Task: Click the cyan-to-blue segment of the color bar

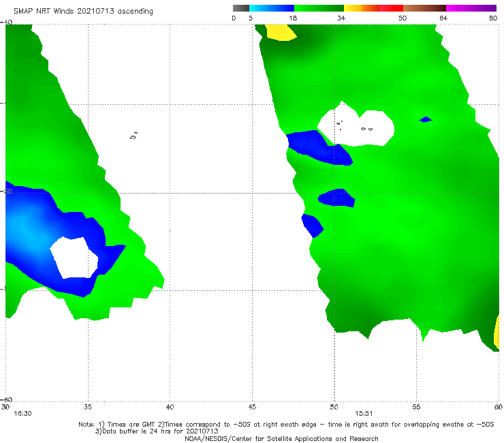Action: [x=272, y=8]
